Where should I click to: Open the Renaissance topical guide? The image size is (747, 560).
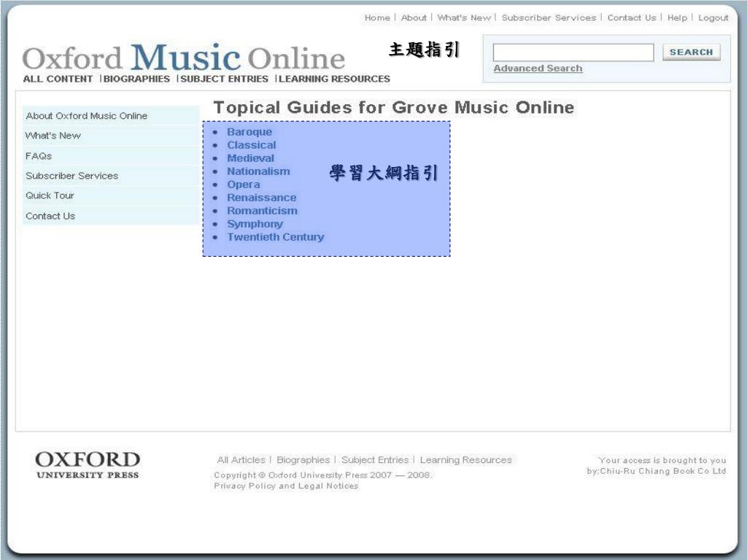tap(262, 198)
